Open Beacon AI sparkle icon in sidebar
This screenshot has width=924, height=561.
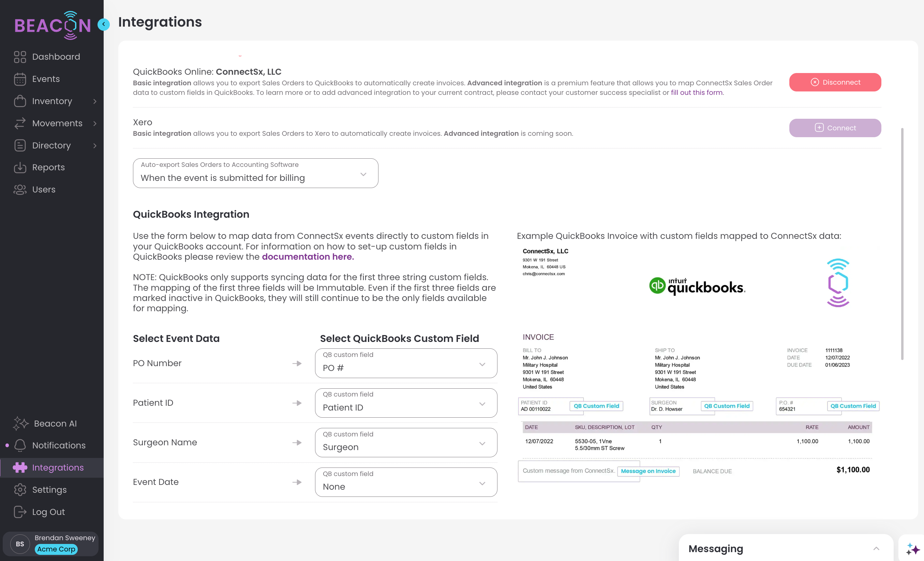coord(20,424)
